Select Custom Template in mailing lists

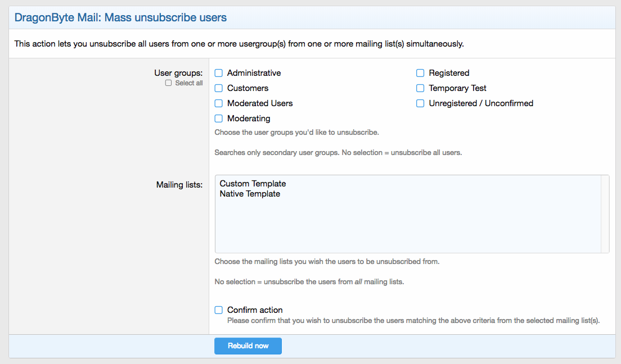pyautogui.click(x=253, y=184)
